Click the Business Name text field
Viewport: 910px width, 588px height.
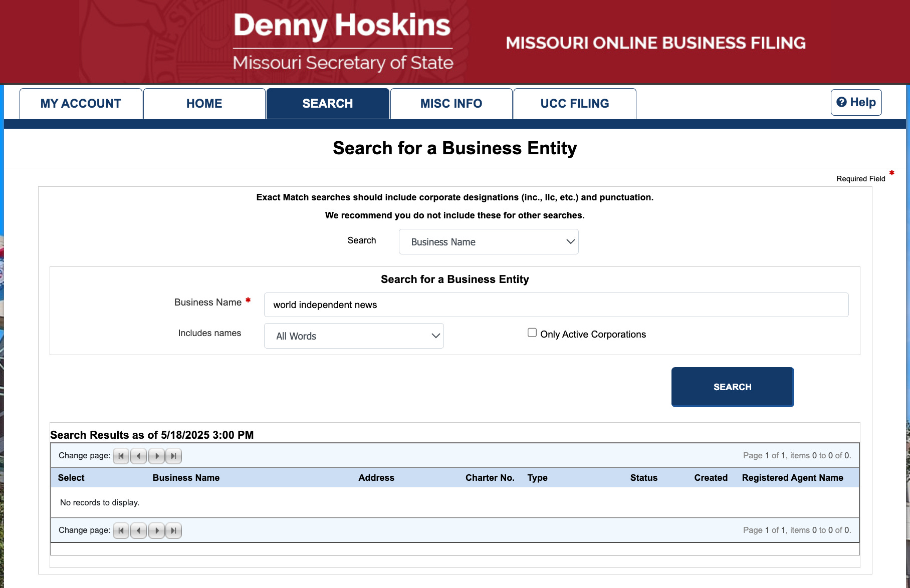[x=556, y=305]
